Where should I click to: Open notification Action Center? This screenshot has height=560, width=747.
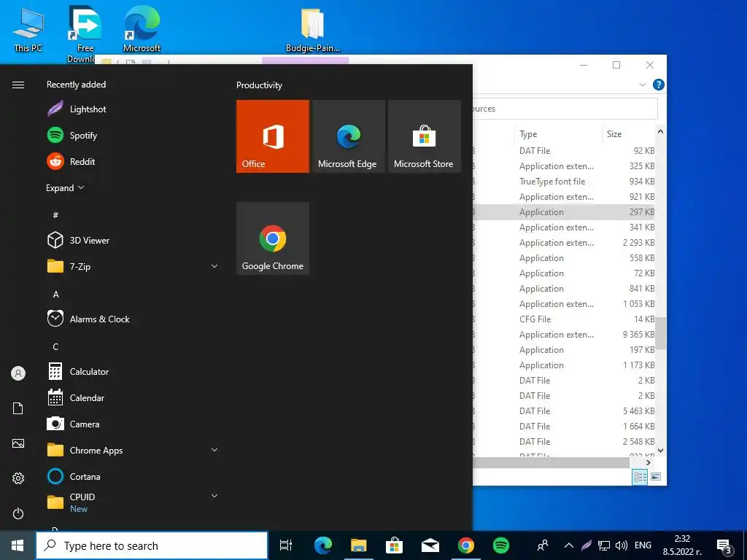click(x=724, y=546)
